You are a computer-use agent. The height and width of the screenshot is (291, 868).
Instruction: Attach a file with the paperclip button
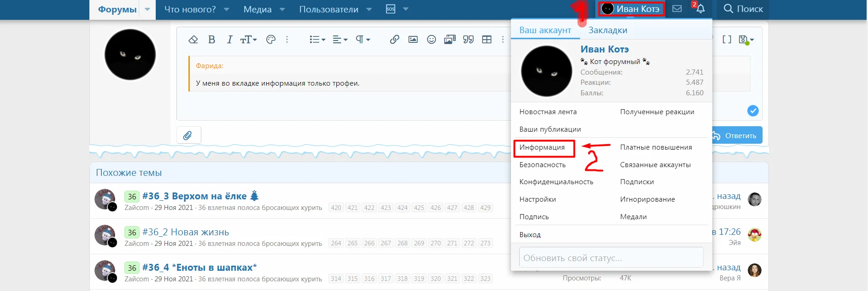(188, 135)
